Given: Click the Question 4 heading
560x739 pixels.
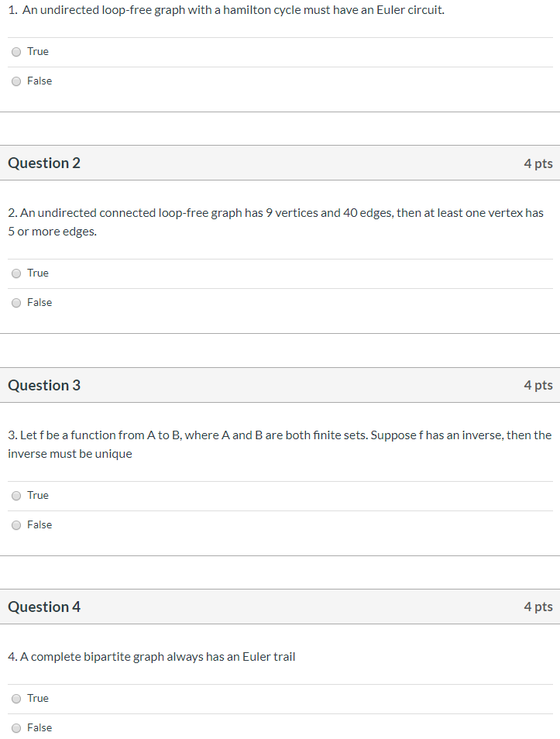Looking at the screenshot, I should click(44, 607).
